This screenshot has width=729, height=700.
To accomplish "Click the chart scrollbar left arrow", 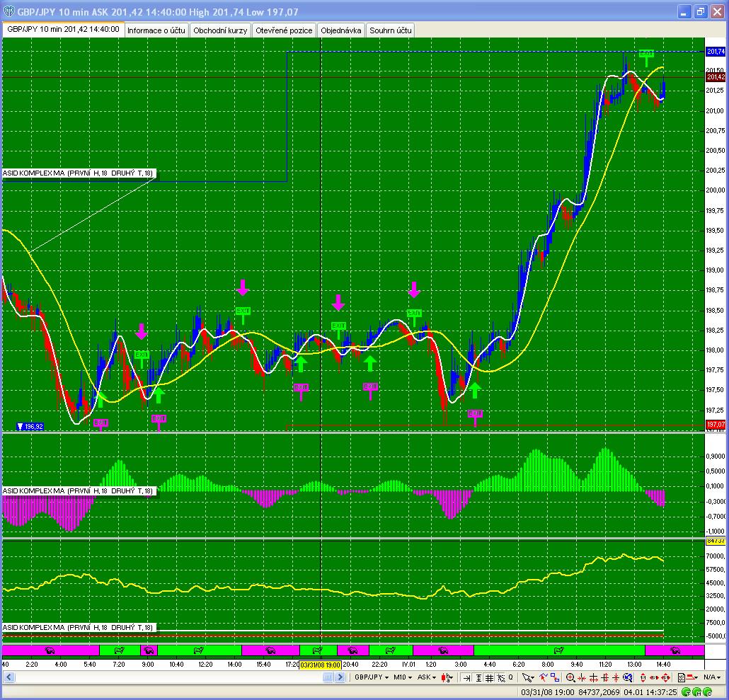I will [8, 677].
